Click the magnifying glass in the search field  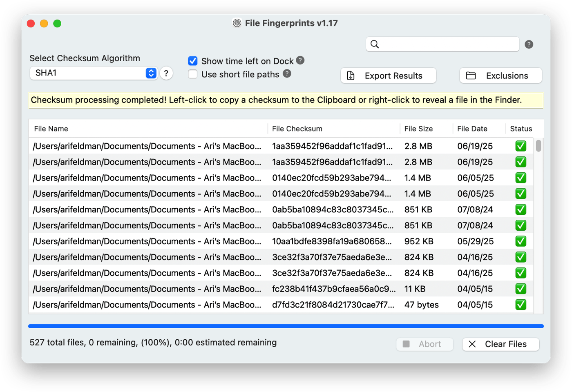pos(375,44)
